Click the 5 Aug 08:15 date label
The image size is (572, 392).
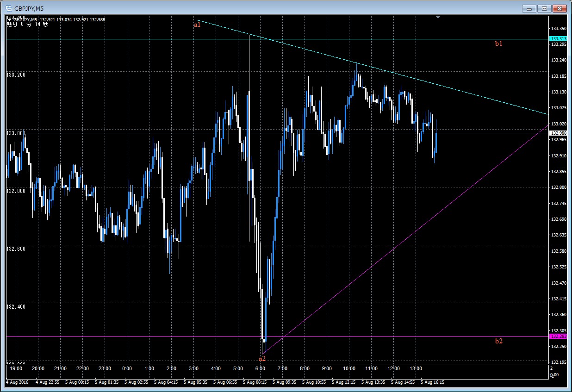(254, 383)
